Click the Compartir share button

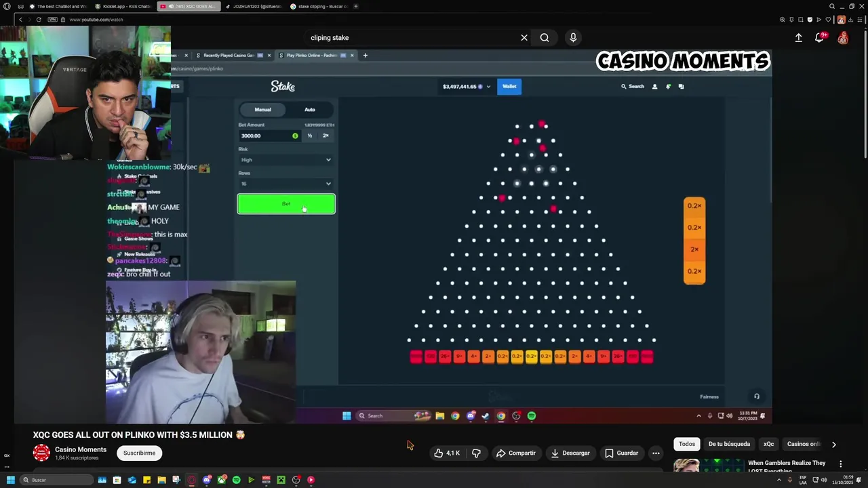click(x=515, y=453)
